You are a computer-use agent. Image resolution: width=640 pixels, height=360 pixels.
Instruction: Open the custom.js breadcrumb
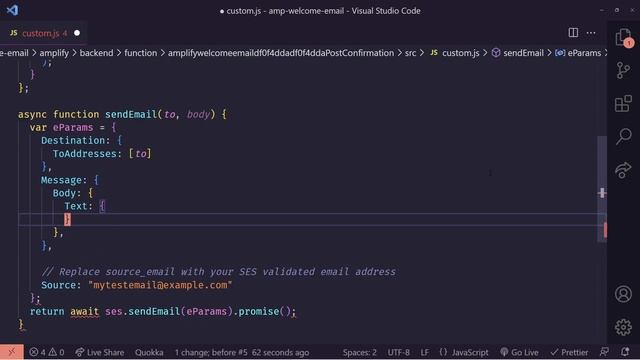[455, 53]
